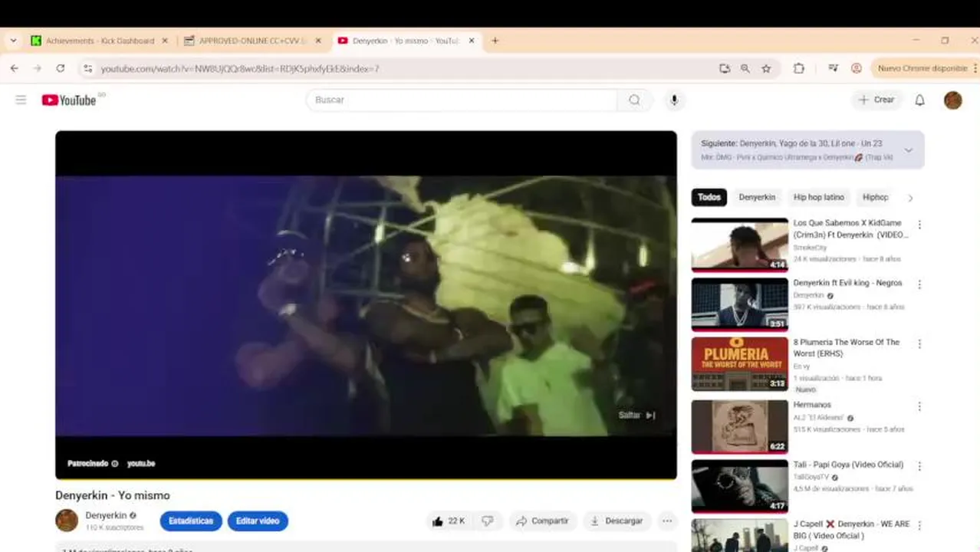Close the Denyerkin YouTube tab
Viewport: 980px width, 552px height.
[472, 41]
